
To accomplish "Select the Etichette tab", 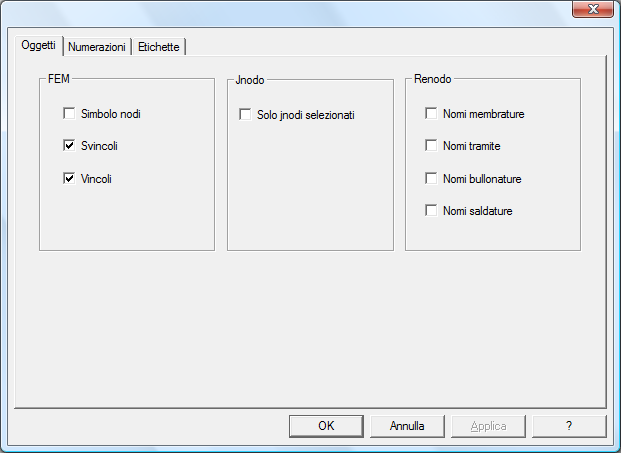I will [159, 47].
